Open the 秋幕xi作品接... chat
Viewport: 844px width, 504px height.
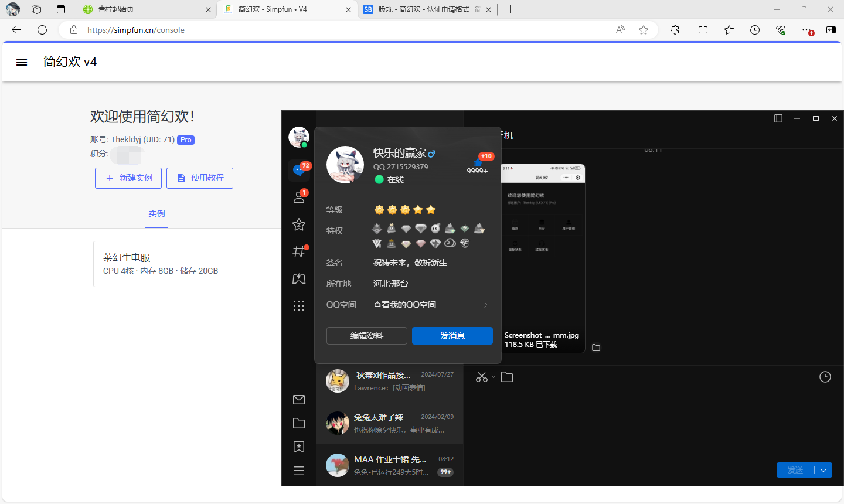(x=390, y=381)
